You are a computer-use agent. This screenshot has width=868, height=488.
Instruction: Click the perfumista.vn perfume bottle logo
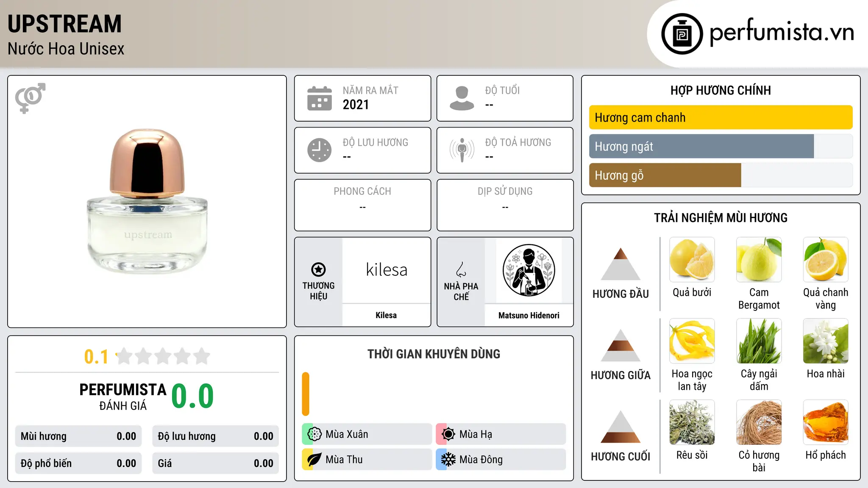click(x=682, y=34)
